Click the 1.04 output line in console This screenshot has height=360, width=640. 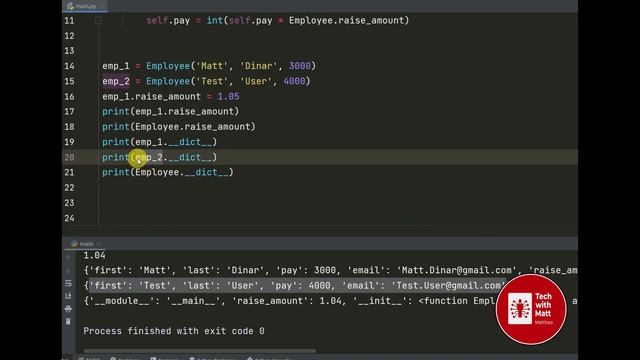pyautogui.click(x=94, y=256)
